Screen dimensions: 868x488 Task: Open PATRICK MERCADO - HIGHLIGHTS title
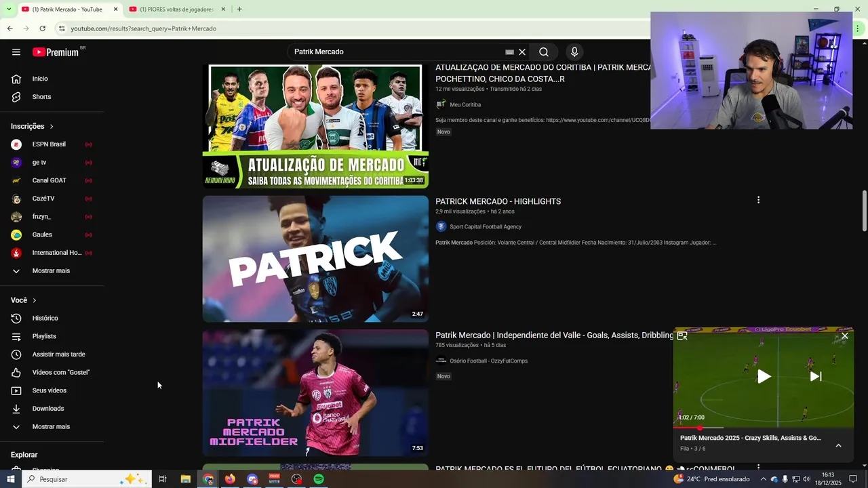[498, 201]
